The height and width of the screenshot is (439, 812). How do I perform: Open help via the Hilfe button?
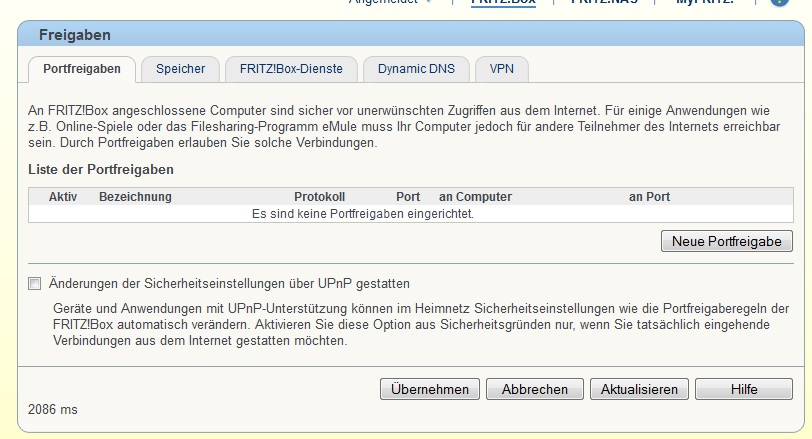pyautogui.click(x=744, y=389)
